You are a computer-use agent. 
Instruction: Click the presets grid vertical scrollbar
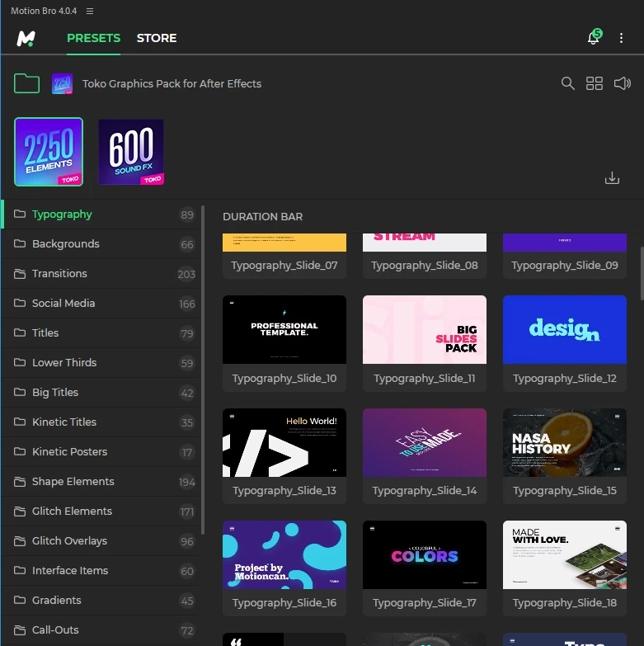pyautogui.click(x=642, y=272)
